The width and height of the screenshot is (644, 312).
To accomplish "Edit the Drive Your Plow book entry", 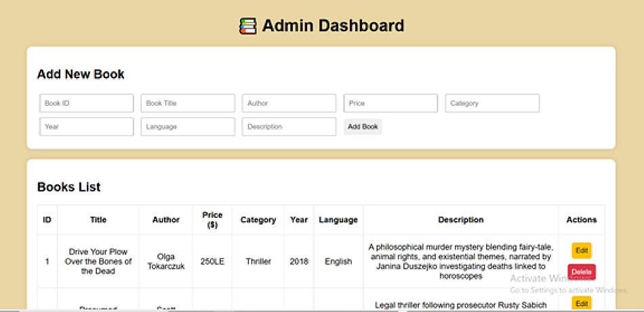I will tap(582, 251).
